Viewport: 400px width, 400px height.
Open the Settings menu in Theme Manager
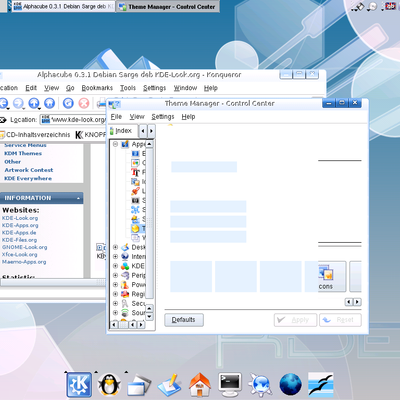(x=163, y=117)
